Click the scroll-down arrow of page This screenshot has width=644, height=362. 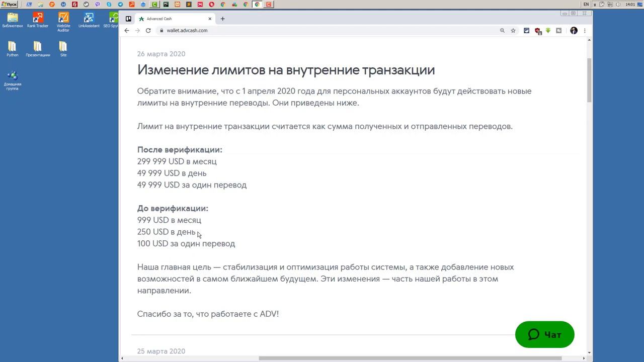589,352
